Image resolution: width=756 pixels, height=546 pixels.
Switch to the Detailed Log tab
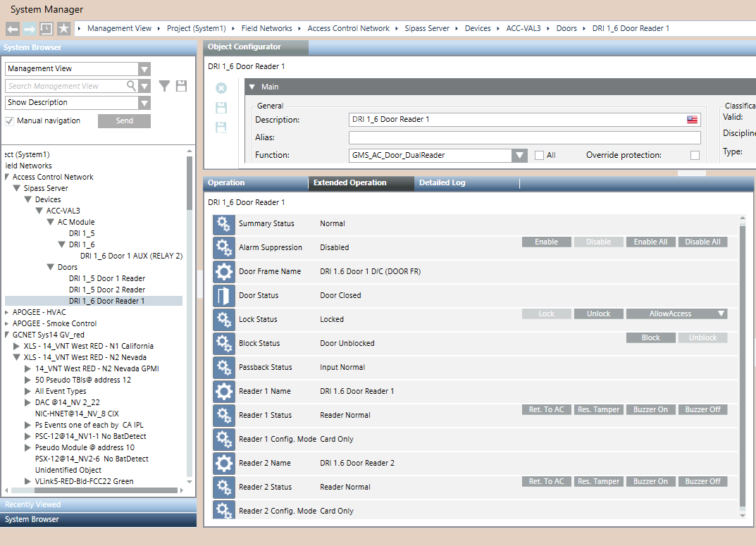coord(442,182)
